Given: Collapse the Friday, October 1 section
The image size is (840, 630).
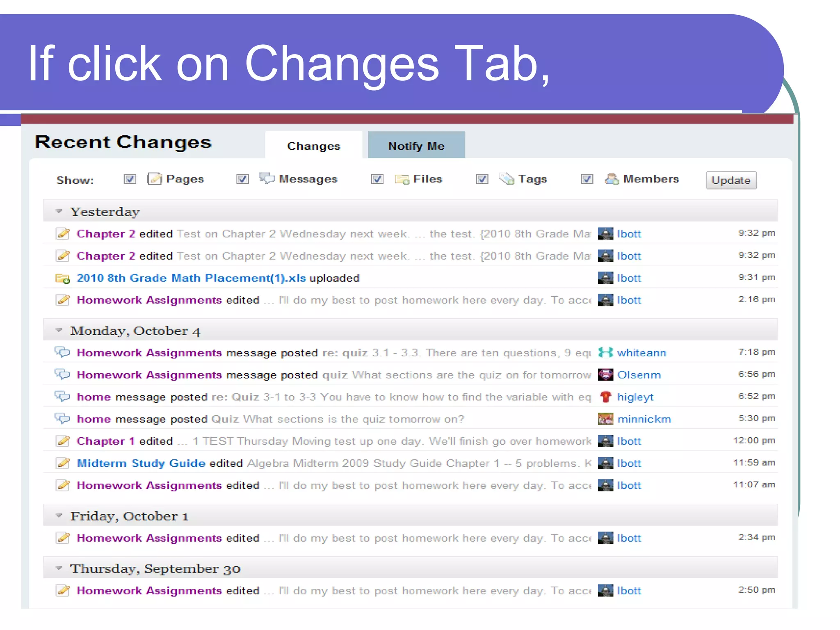Looking at the screenshot, I should point(59,516).
